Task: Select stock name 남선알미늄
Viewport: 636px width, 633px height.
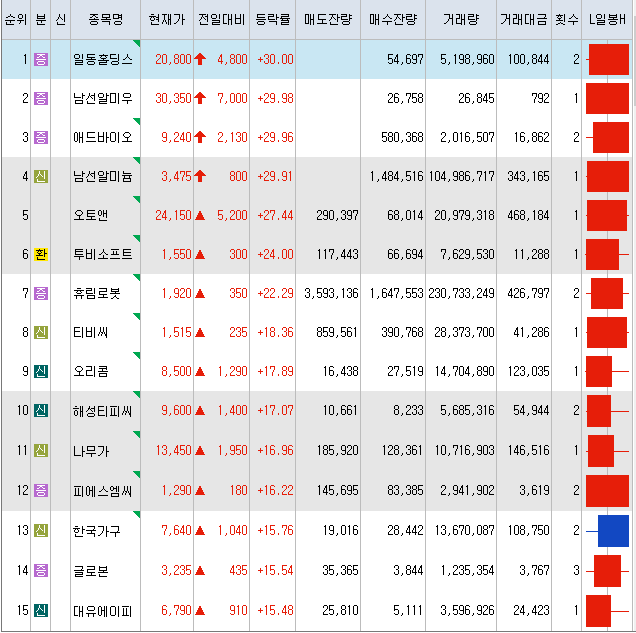Action: [x=103, y=176]
